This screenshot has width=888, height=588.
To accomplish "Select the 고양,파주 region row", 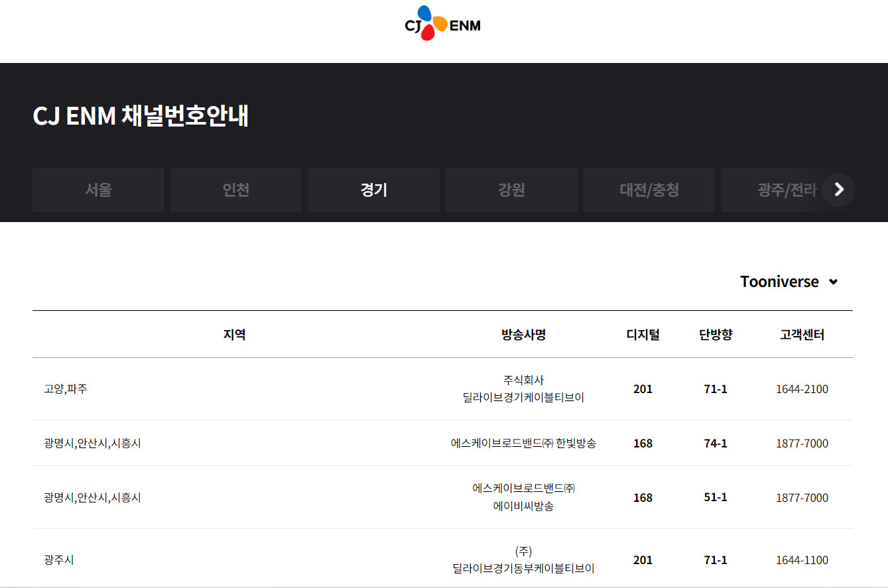I will click(x=68, y=389).
